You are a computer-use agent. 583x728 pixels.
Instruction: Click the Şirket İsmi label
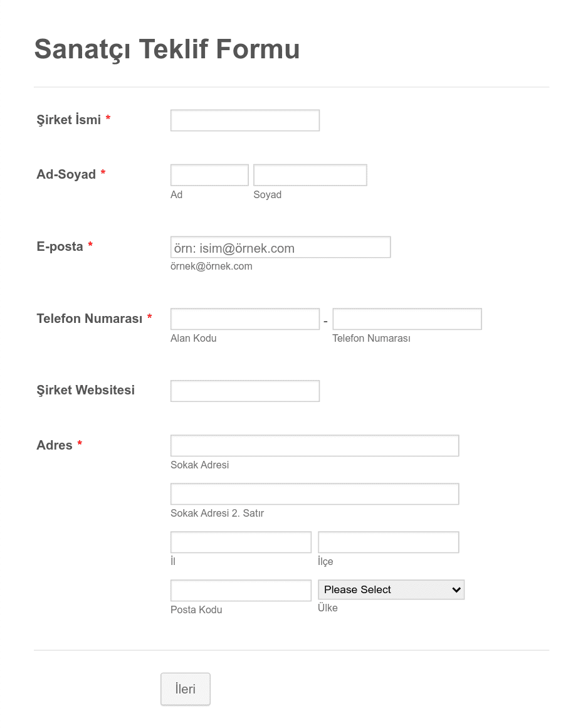(x=69, y=120)
